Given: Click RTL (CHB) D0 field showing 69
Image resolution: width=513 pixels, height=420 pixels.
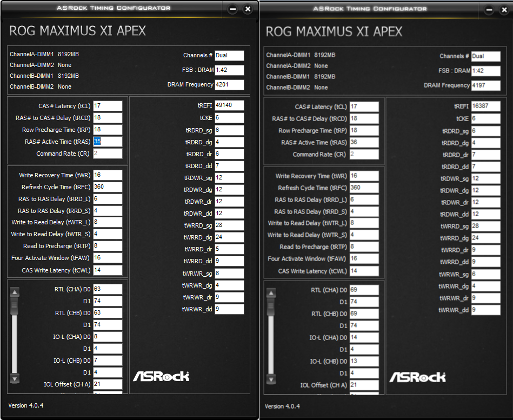Looking at the screenshot, I should click(x=364, y=314).
